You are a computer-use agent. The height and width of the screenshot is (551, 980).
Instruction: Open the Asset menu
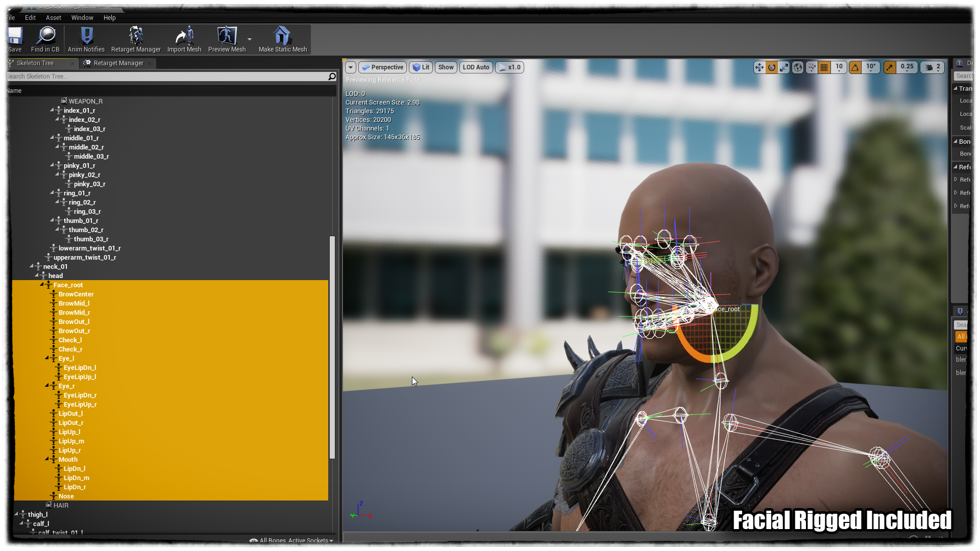53,18
